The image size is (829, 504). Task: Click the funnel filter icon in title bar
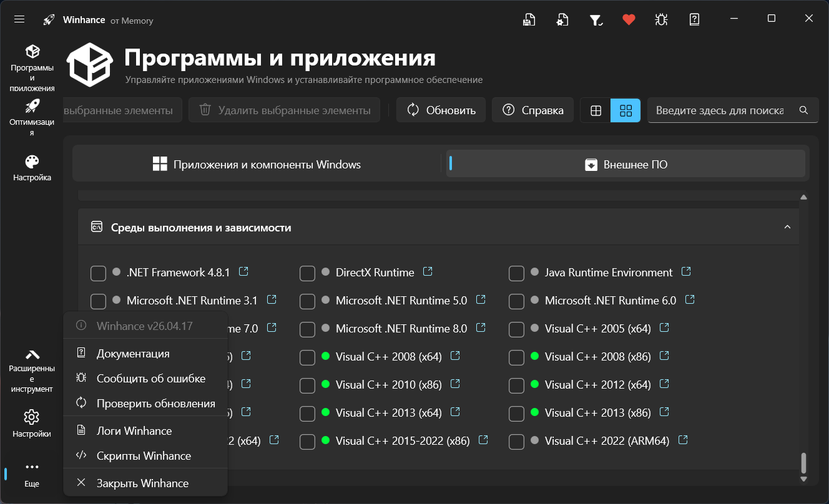(596, 19)
